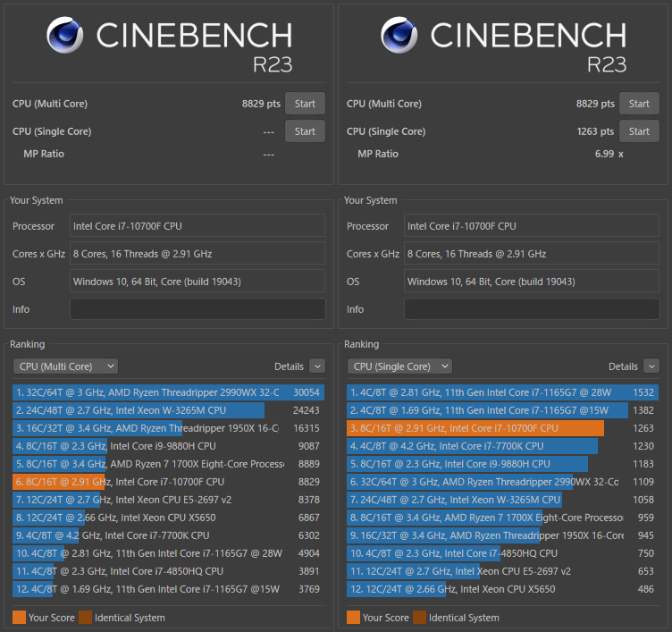
Task: Select Xeon W-3265M row scoring 1058
Action: (x=503, y=500)
